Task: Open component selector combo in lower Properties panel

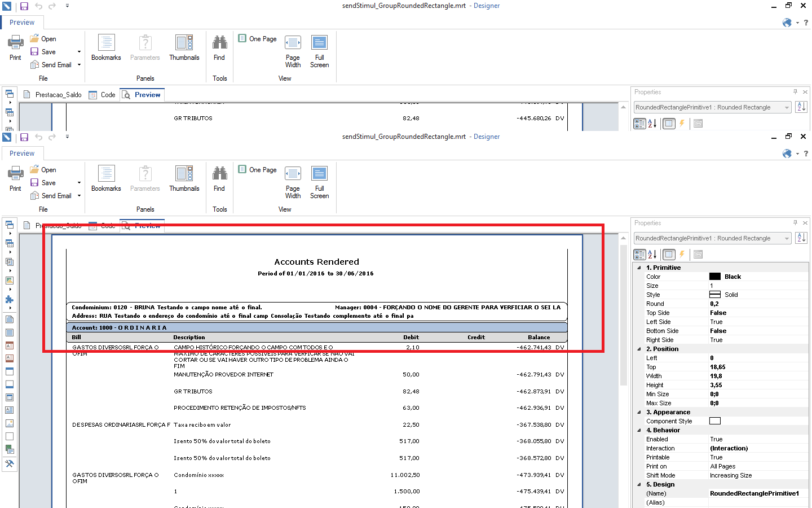Action: 713,238
